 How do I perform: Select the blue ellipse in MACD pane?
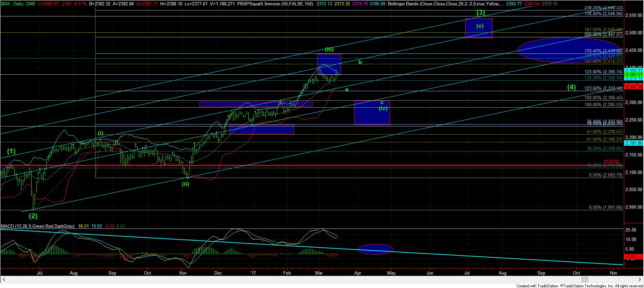point(375,249)
